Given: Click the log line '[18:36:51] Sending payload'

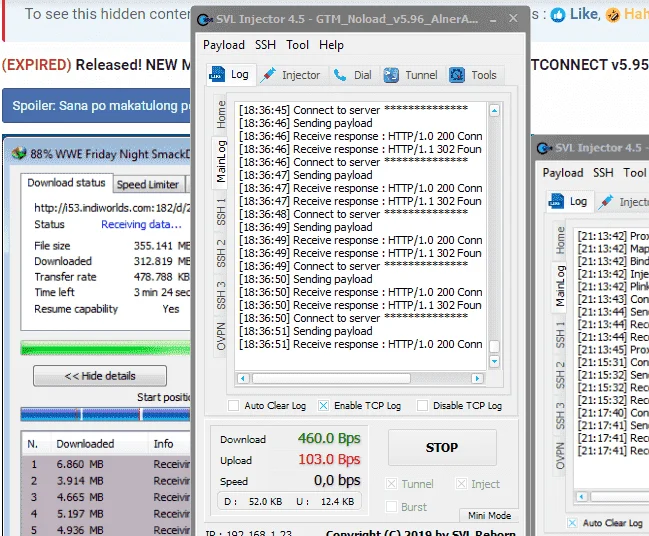Looking at the screenshot, I should coord(305,331).
